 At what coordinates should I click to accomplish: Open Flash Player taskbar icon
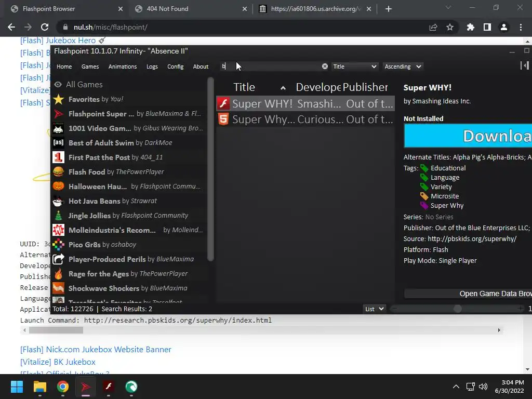click(109, 387)
